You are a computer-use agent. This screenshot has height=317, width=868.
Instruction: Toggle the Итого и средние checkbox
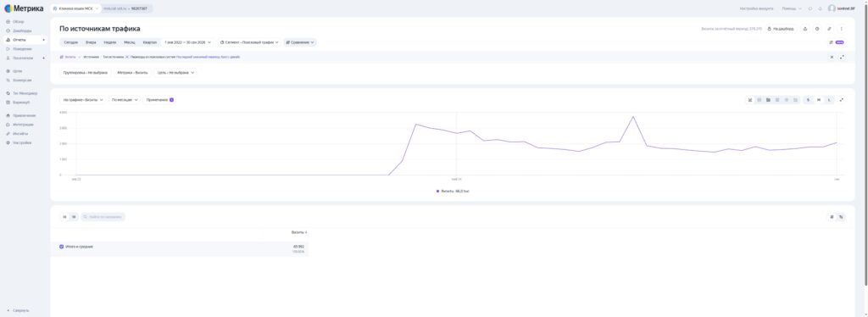click(61, 246)
